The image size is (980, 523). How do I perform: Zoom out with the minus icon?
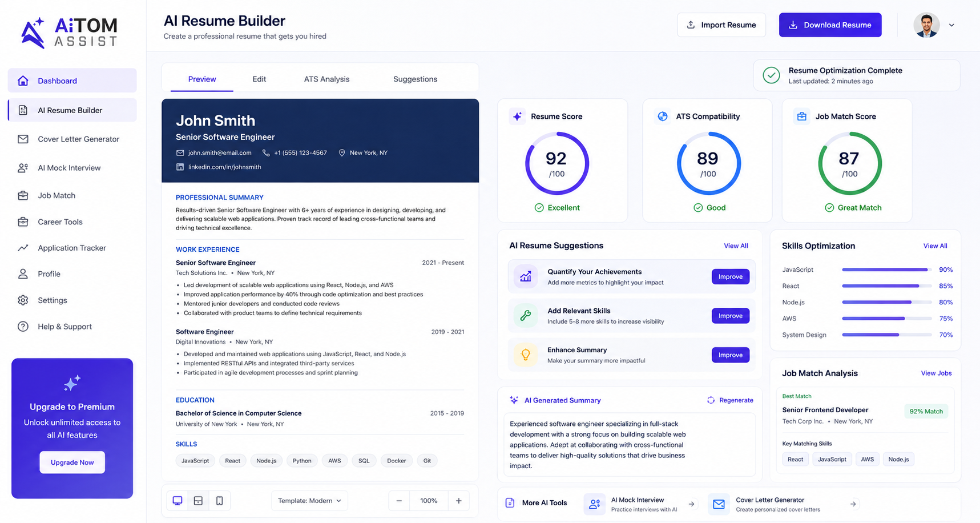399,501
